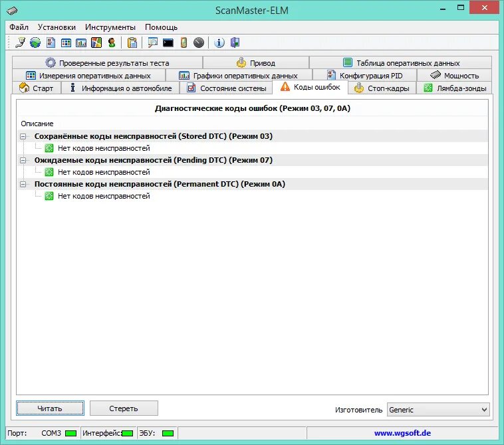504x445 pixels.
Task: Select 'Нет кодов неисправностей' under Pending DTC
Action: pyautogui.click(x=104, y=172)
